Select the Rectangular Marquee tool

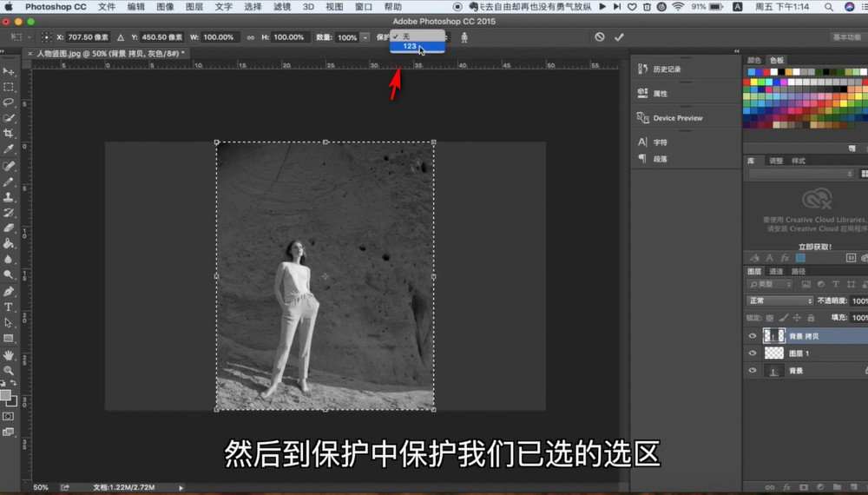pos(9,87)
